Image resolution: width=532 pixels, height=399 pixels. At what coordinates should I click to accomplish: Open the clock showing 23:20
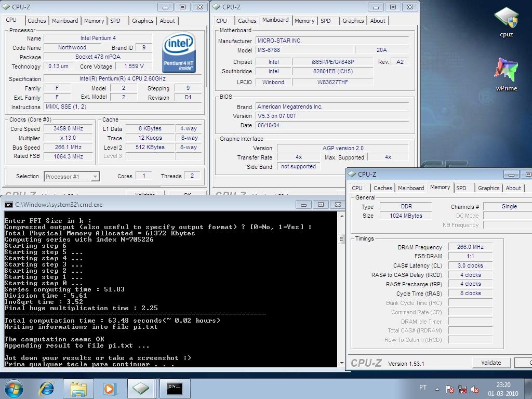point(503,389)
